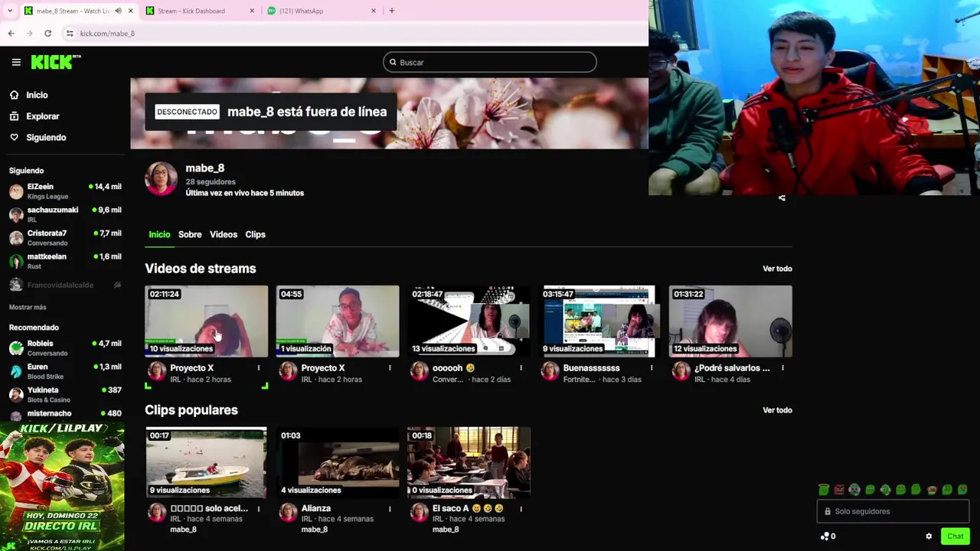Open offline Francovidalalcalde channel
This screenshot has height=551, width=980.
point(65,285)
